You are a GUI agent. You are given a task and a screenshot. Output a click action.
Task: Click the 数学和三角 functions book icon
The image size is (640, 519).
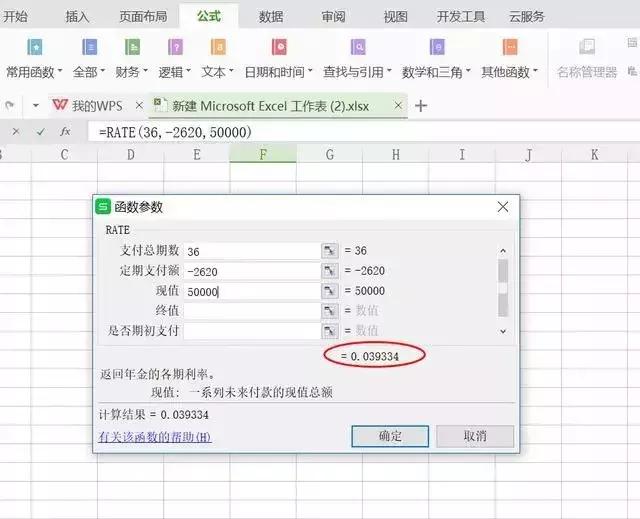(437, 47)
